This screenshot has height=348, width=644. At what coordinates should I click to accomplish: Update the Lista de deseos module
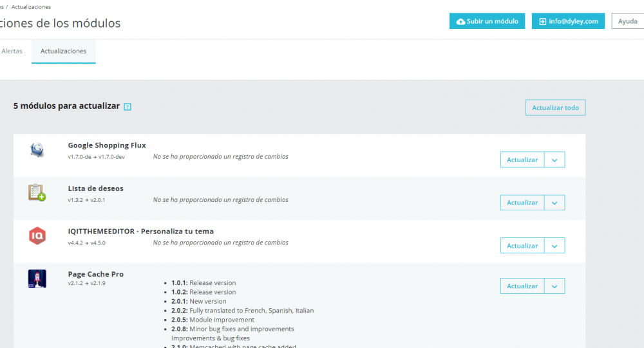coord(522,203)
